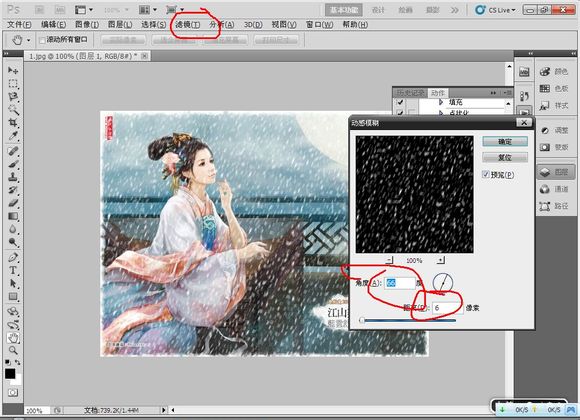Toggle checkmark for 填充 action

pos(400,102)
